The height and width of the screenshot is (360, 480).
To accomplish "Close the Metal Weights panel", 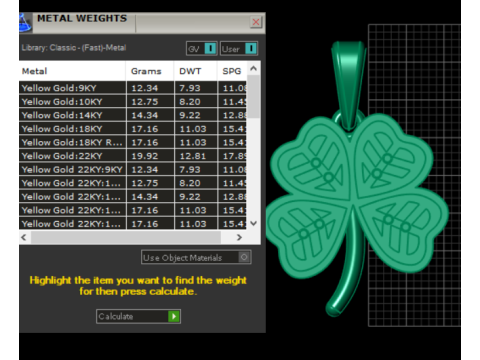I will pyautogui.click(x=256, y=22).
